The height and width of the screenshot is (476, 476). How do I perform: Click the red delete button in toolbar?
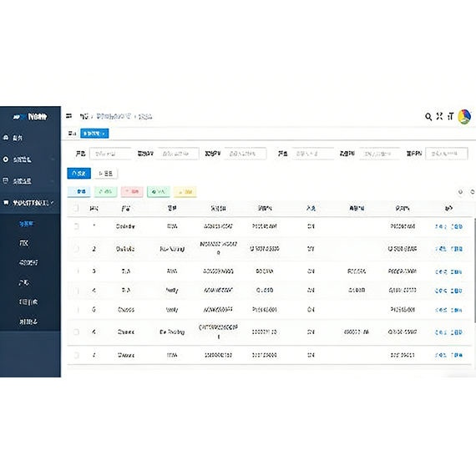pyautogui.click(x=132, y=191)
